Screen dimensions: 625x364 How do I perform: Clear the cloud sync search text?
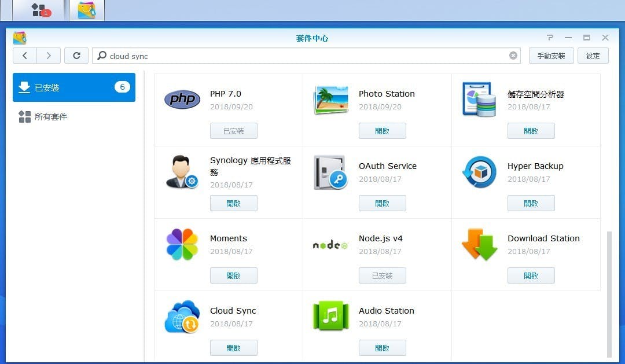pyautogui.click(x=513, y=56)
